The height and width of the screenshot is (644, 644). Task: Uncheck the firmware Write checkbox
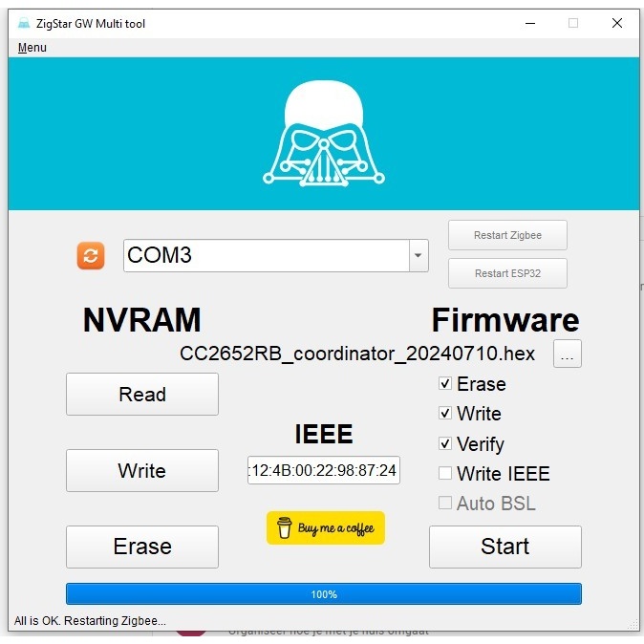pos(445,413)
